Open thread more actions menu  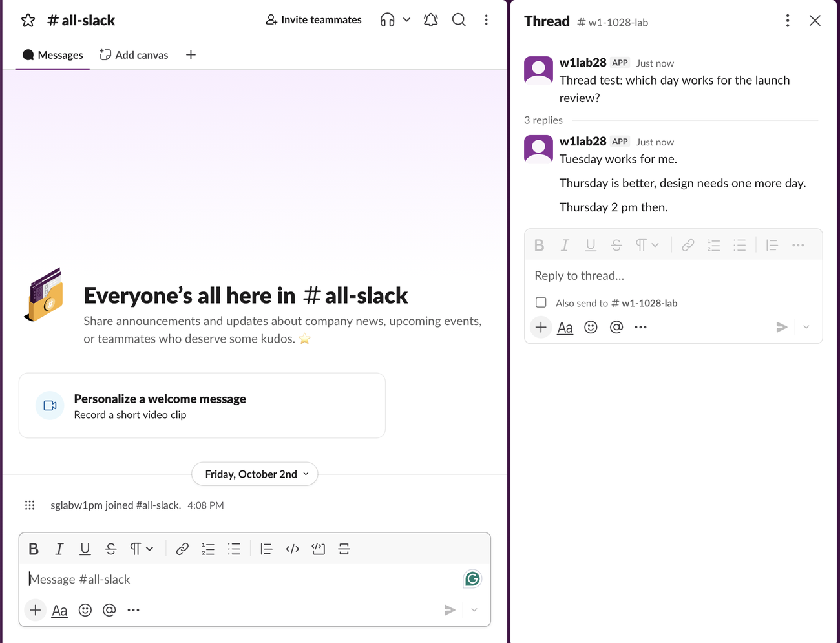click(x=787, y=21)
